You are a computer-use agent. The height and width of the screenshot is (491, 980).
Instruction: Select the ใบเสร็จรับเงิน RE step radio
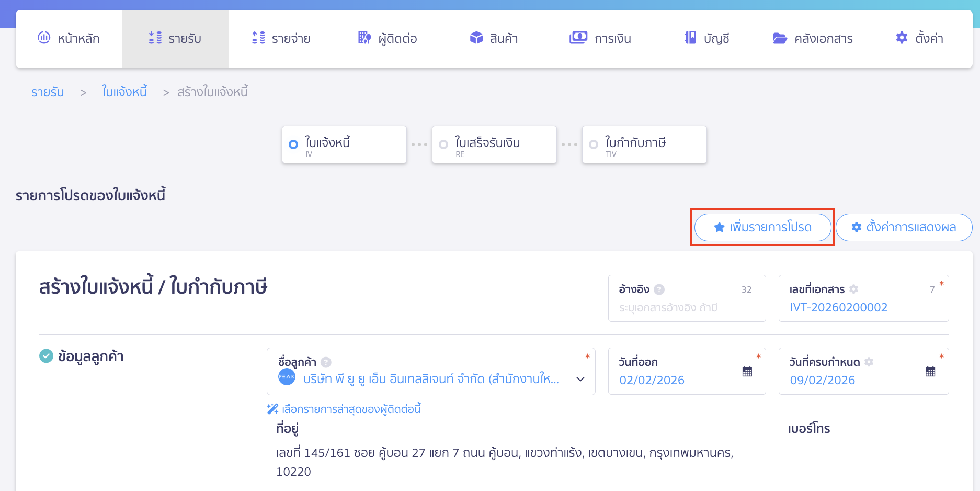443,144
